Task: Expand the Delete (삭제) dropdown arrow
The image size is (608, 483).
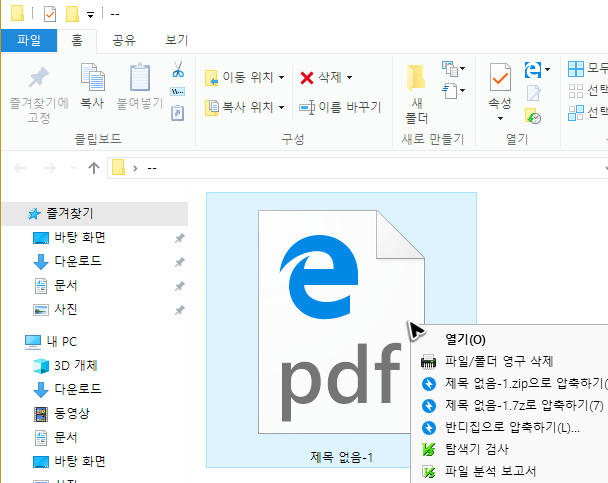Action: click(x=349, y=78)
